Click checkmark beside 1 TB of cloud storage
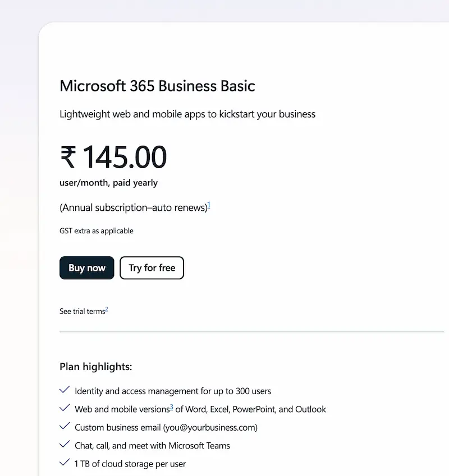Screen dimensions: 449x476 point(65,464)
